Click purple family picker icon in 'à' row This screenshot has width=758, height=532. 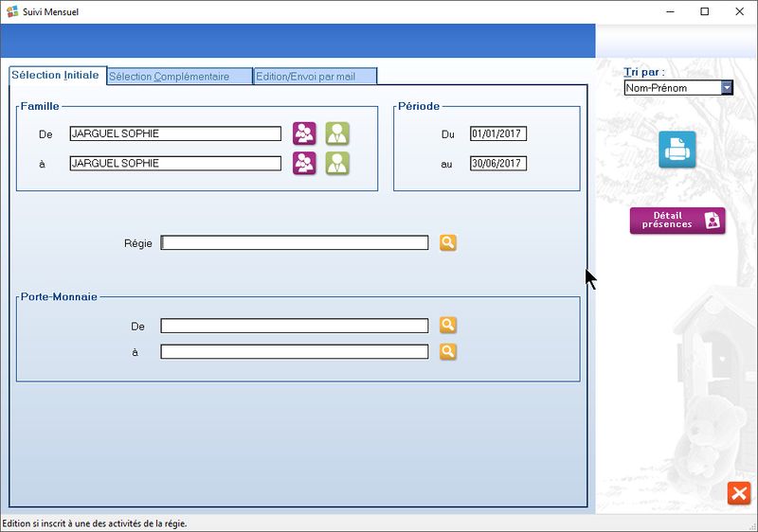tap(304, 163)
